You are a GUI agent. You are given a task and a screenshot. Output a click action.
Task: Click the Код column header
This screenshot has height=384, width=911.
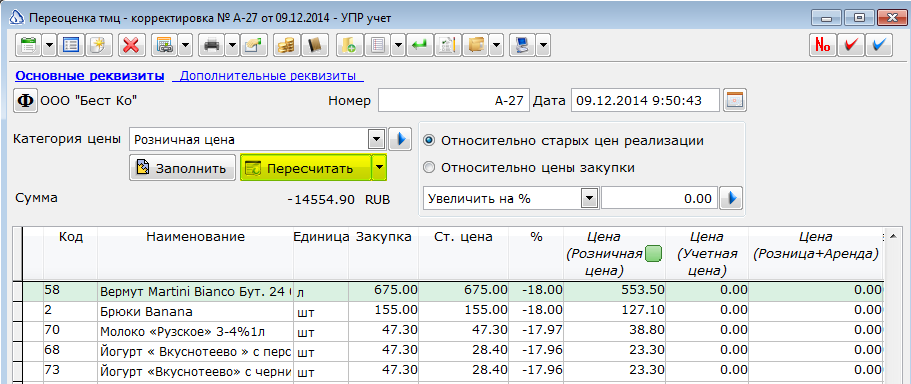(71, 253)
